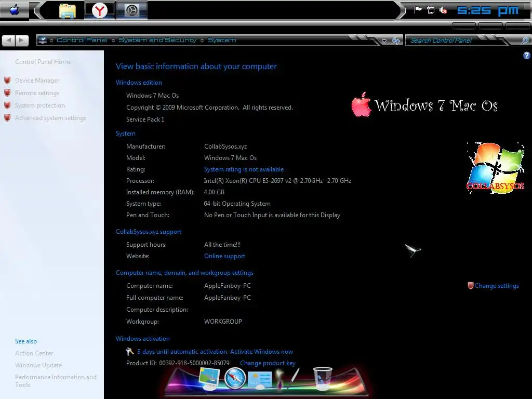532x399 pixels.
Task: Click the network tray icon
Action: pyautogui.click(x=431, y=10)
